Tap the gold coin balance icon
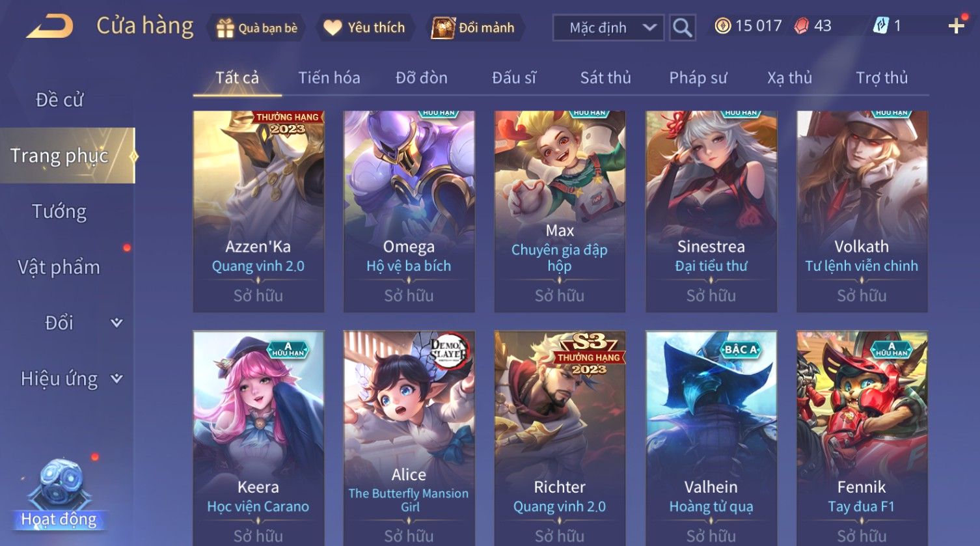Viewport: 980px width, 546px height. 722,26
